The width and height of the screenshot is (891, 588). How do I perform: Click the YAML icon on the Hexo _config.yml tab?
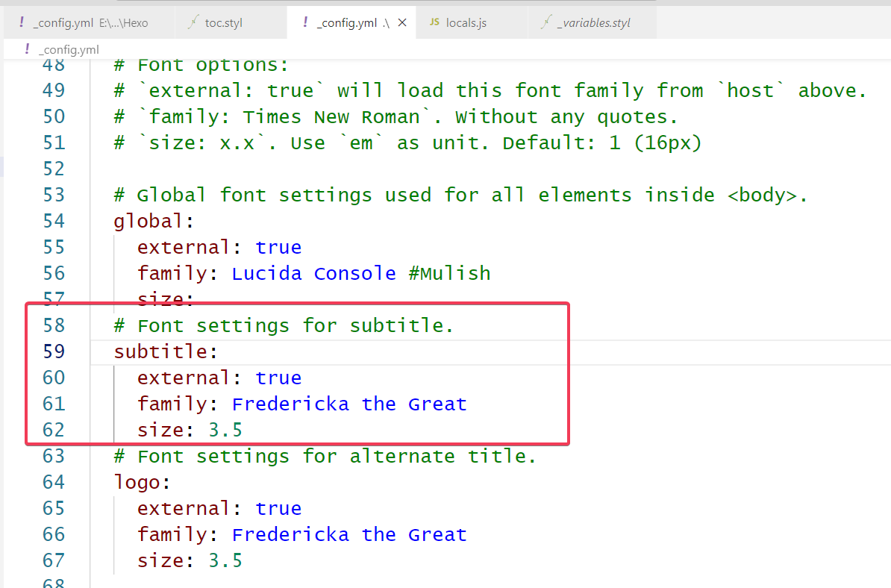click(21, 23)
